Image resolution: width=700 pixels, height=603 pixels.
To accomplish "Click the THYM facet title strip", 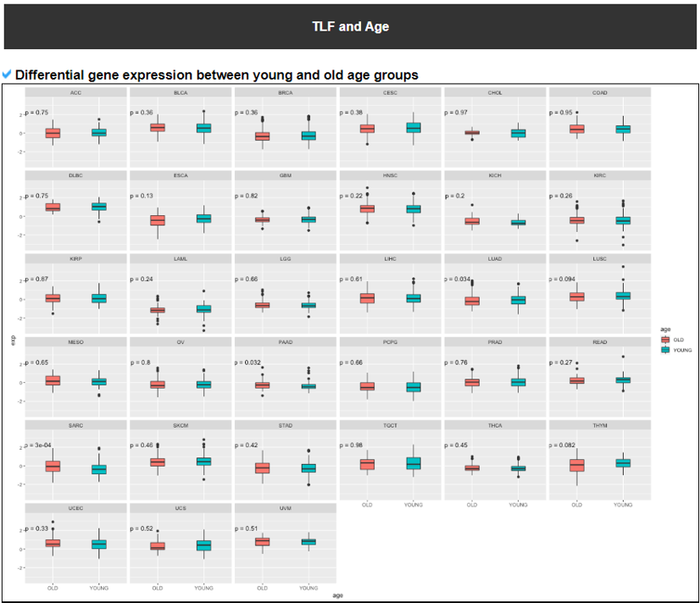I will pyautogui.click(x=599, y=426).
